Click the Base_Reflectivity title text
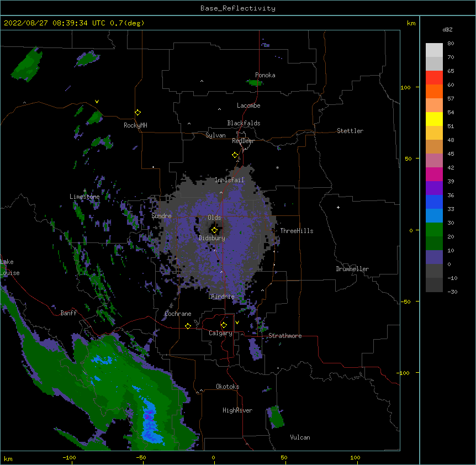Screen dimensions: 476x465 click(x=238, y=8)
